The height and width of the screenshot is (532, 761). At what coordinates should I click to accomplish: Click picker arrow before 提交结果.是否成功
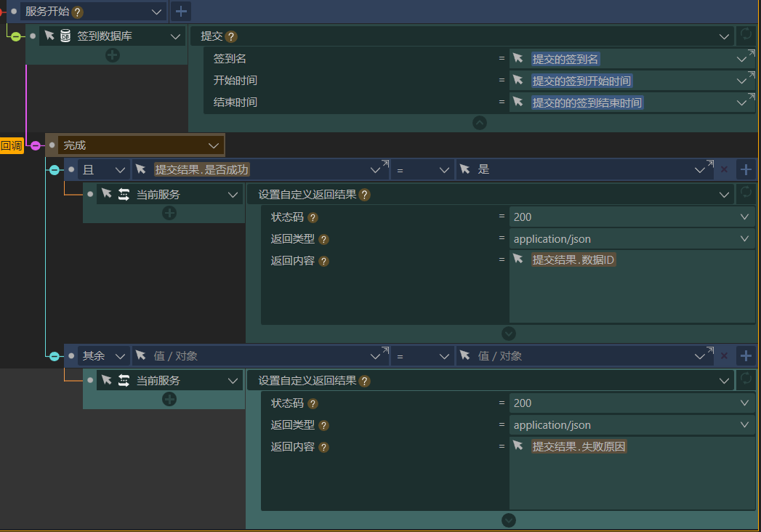click(141, 169)
